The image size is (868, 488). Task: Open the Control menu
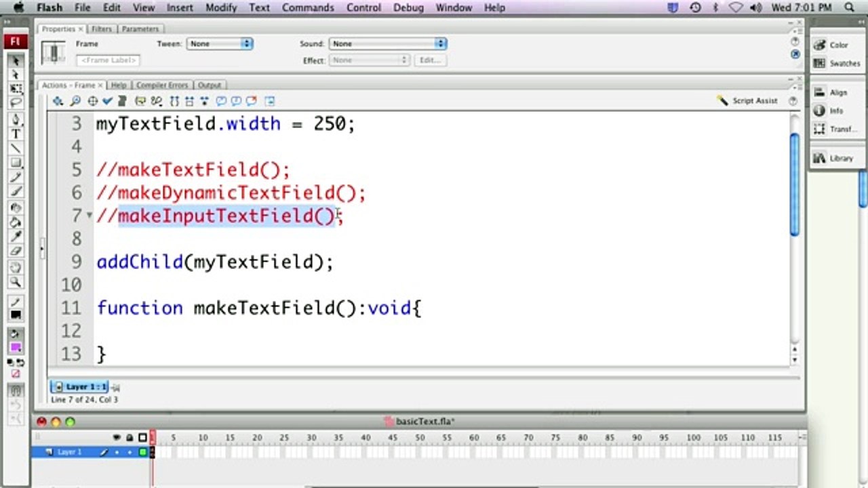click(x=363, y=7)
